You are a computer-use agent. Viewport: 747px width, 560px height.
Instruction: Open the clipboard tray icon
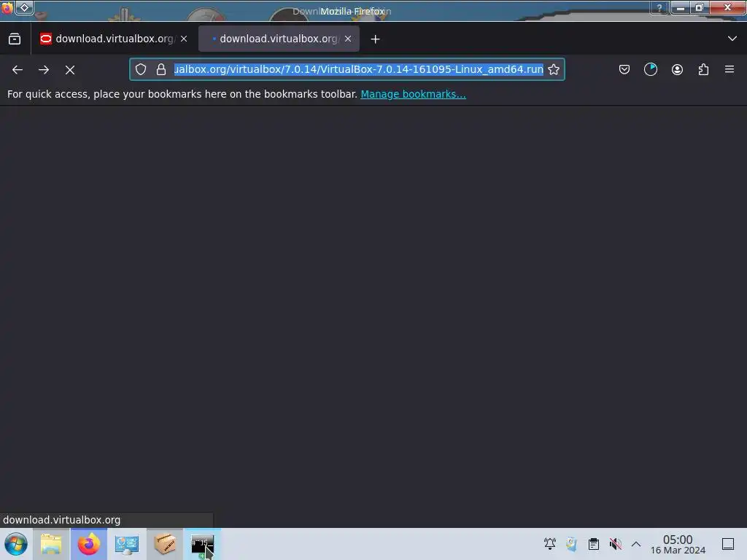594,544
